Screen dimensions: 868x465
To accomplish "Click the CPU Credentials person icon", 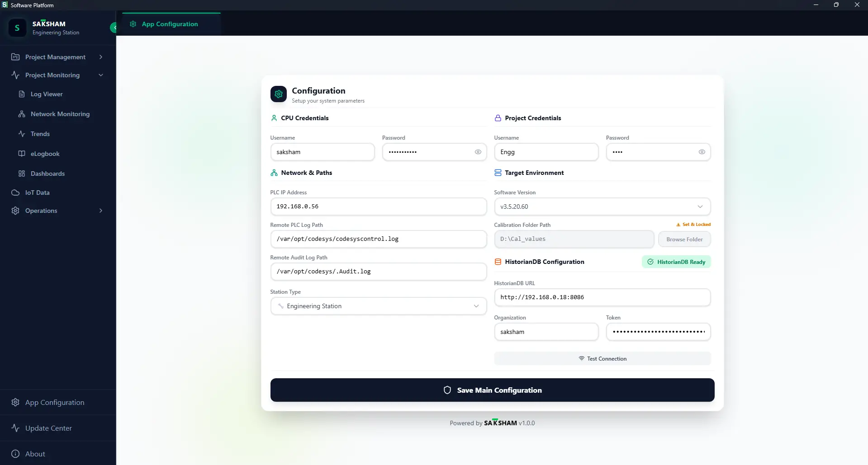I will coord(274,118).
